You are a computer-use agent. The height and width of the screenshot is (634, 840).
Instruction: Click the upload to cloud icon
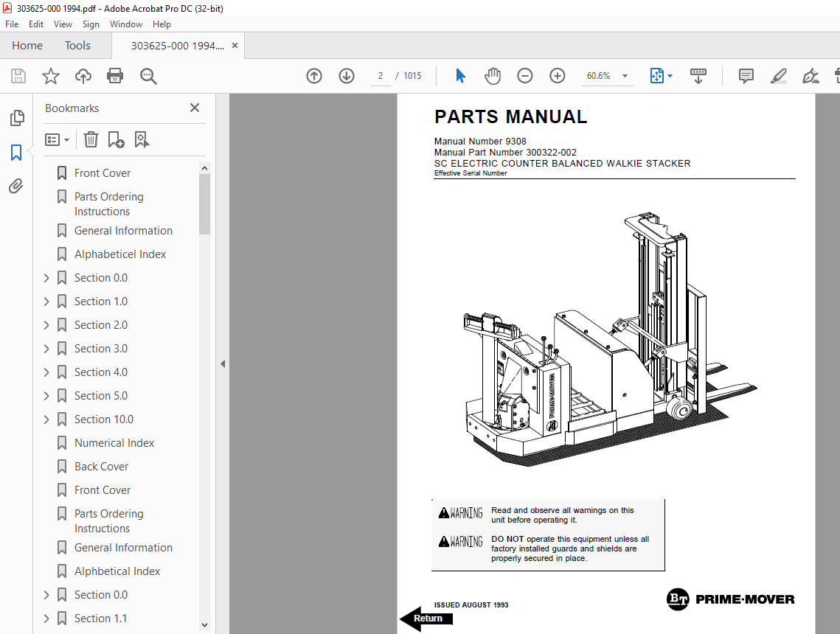point(83,76)
